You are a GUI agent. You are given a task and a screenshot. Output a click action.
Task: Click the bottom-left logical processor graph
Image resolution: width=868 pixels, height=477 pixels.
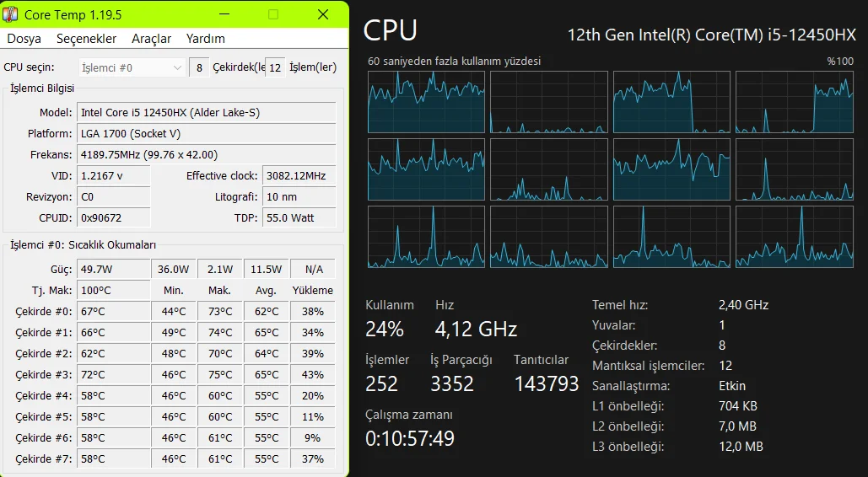[x=426, y=237]
